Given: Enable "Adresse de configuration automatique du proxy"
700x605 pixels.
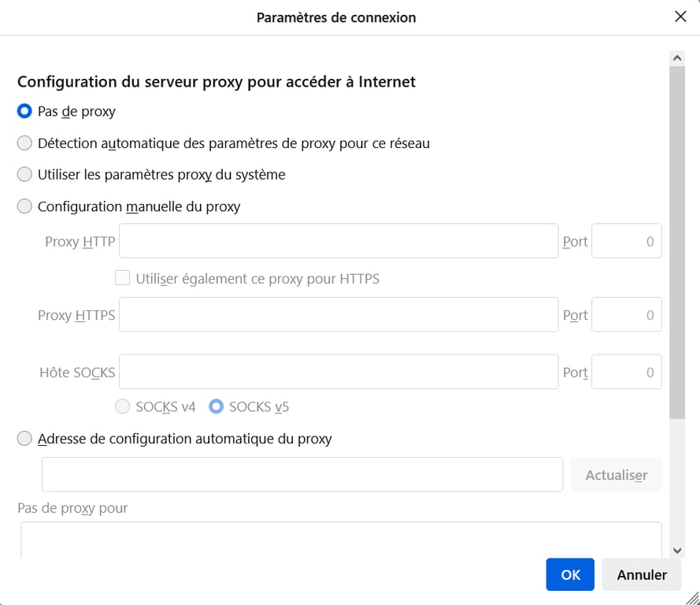Looking at the screenshot, I should [24, 438].
